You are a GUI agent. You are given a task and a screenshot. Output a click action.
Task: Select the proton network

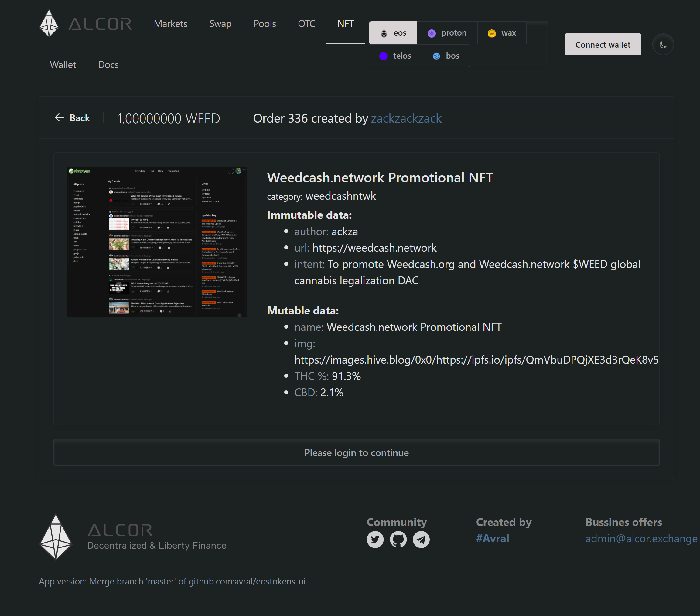[x=447, y=33]
